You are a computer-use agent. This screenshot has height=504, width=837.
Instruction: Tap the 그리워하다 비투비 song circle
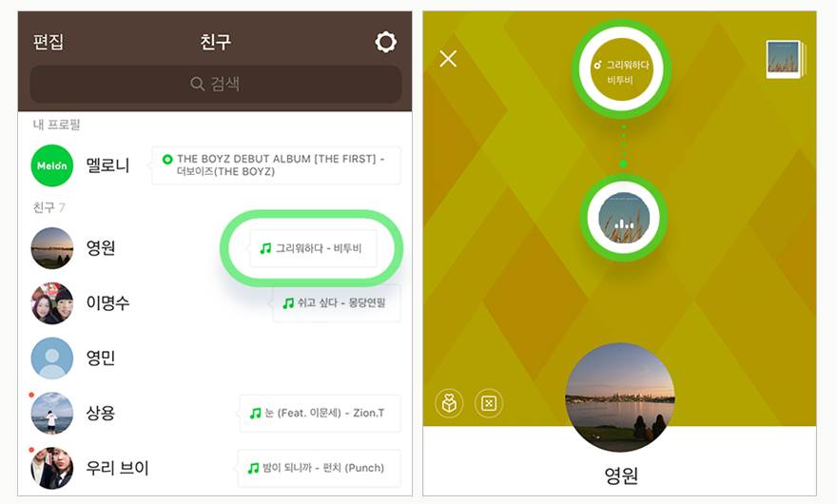click(620, 70)
